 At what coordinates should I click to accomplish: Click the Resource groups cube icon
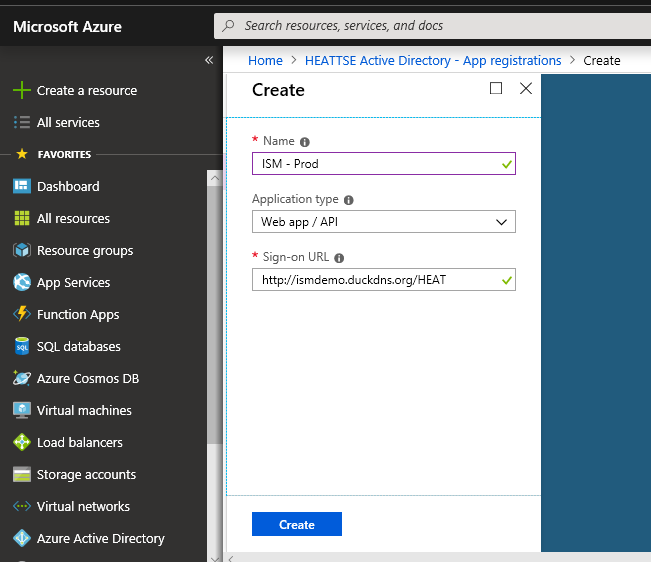pyautogui.click(x=21, y=250)
